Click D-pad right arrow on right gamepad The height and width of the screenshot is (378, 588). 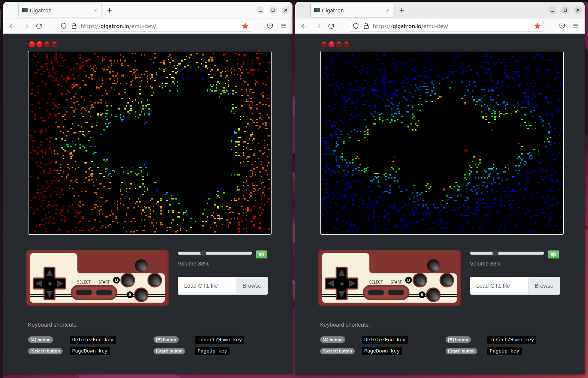coord(352,283)
